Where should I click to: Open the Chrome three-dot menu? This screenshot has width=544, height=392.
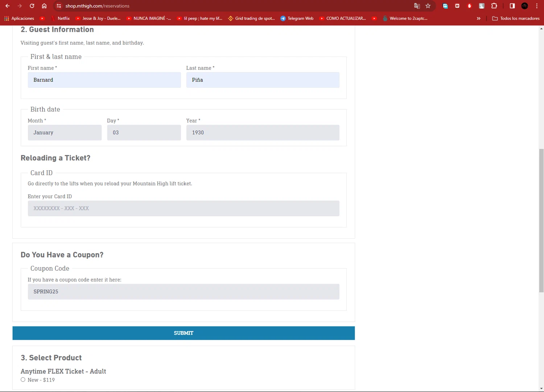(537, 6)
